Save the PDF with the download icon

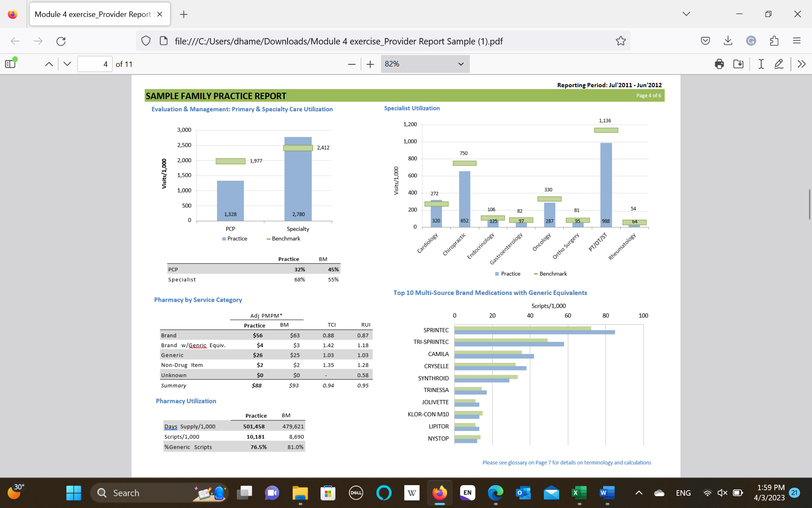(738, 64)
